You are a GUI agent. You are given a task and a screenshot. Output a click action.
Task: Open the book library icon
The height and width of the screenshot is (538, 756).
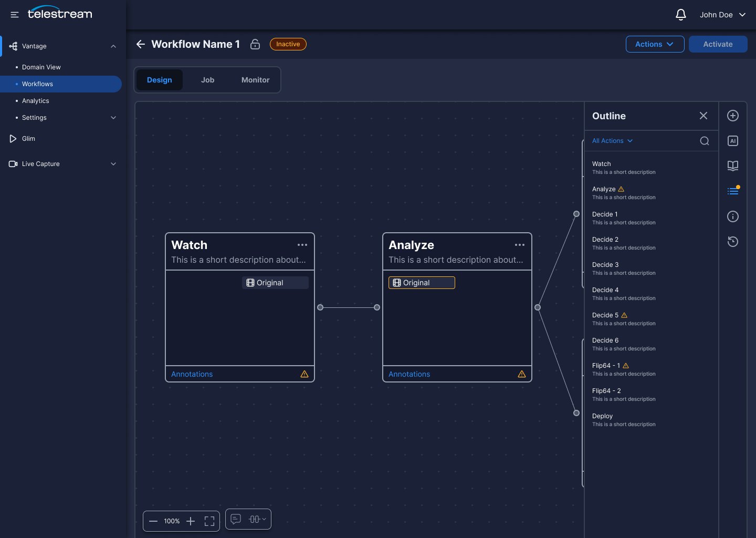[x=733, y=166]
